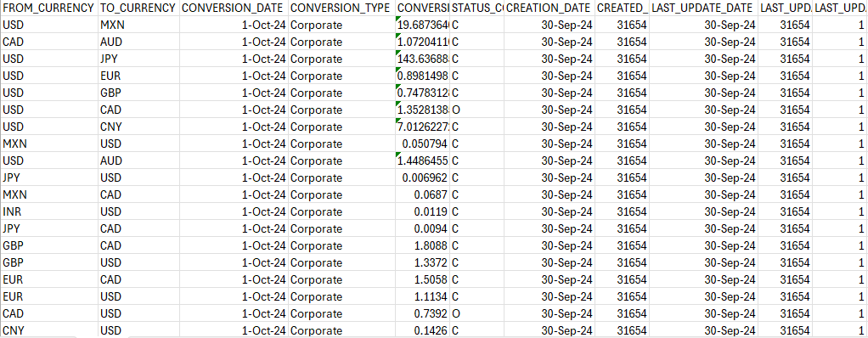Viewport: 868px width, 338px height.
Task: Click the 0.7392 rate cell
Action: 423,313
